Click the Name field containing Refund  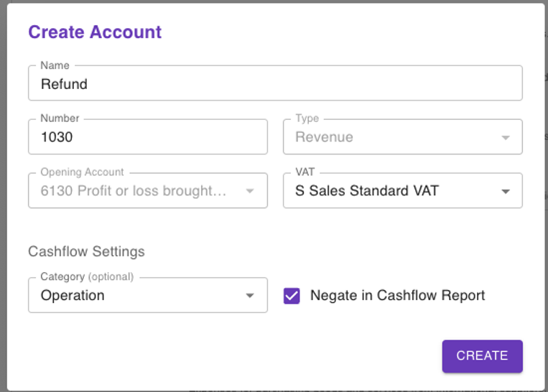point(275,84)
